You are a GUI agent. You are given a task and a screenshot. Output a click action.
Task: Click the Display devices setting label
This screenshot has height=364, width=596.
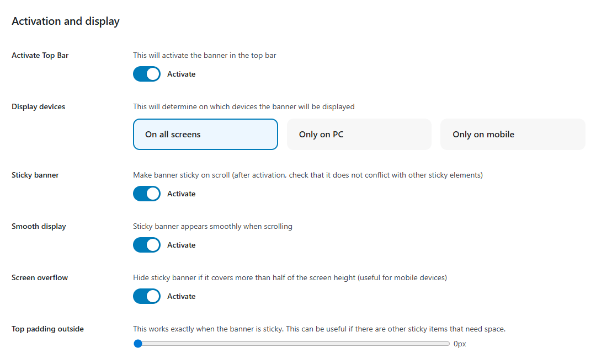(x=38, y=106)
